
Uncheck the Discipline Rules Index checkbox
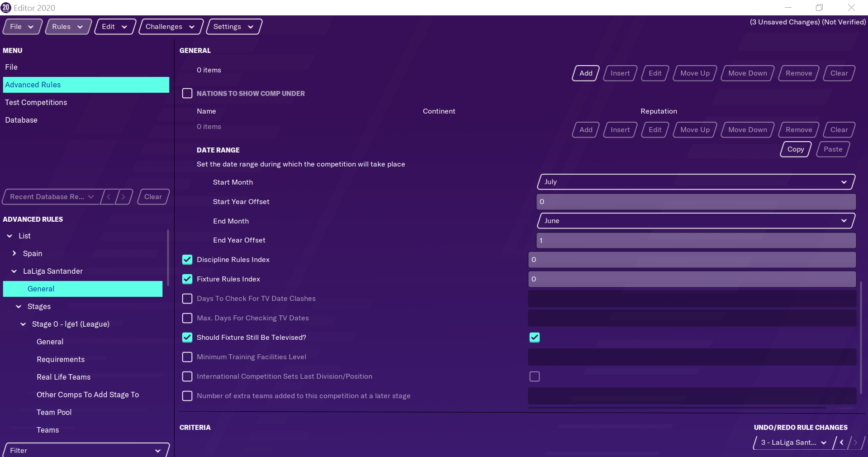click(187, 260)
